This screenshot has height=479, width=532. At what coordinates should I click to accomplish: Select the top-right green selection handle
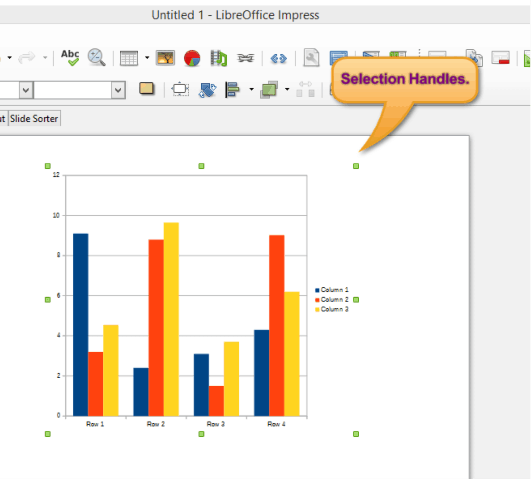click(x=356, y=166)
